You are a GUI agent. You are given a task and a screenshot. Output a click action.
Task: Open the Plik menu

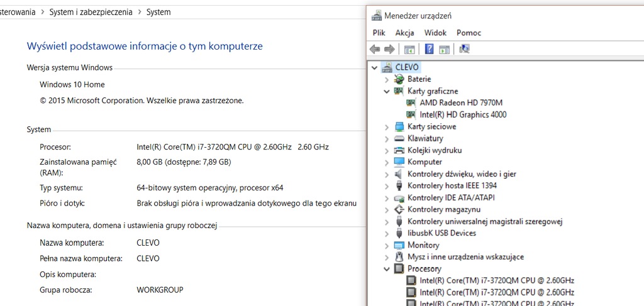pos(379,33)
